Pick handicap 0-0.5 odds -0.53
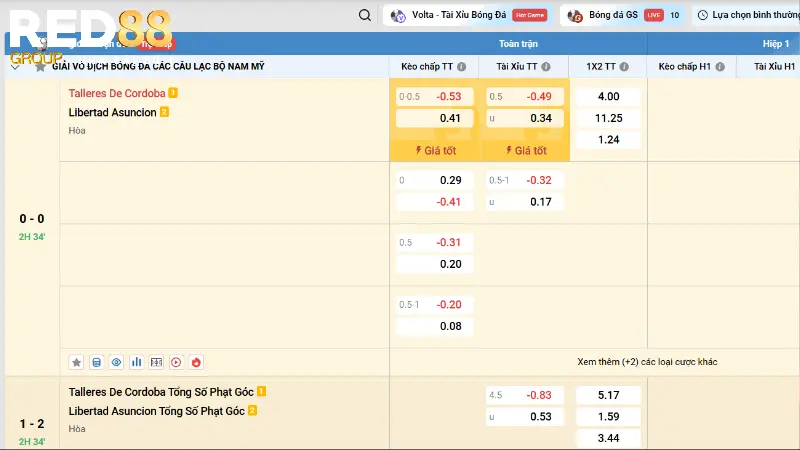 pyautogui.click(x=434, y=96)
